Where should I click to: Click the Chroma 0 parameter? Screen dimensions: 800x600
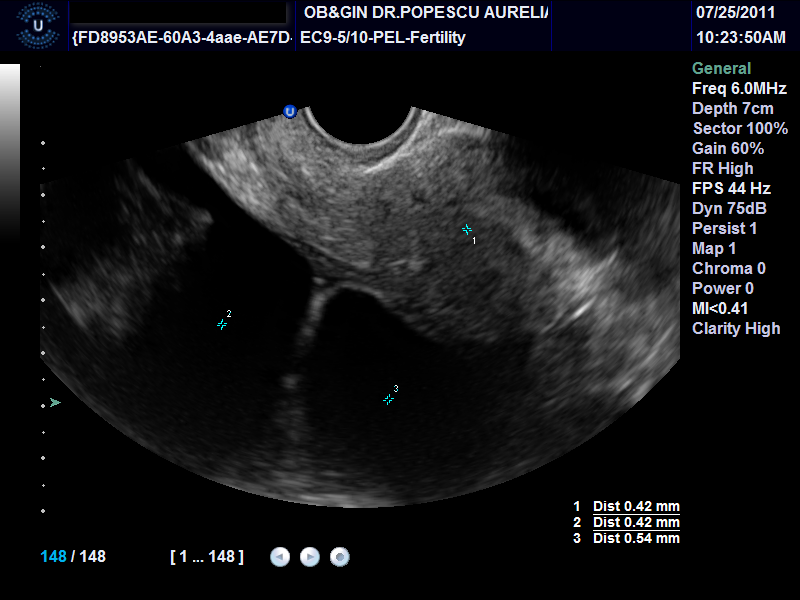(x=729, y=268)
